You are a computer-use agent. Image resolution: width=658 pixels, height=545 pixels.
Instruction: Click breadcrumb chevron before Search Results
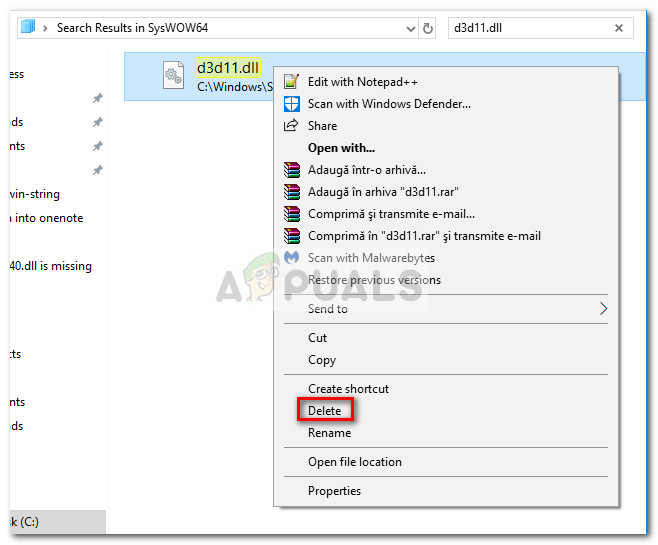[45, 28]
